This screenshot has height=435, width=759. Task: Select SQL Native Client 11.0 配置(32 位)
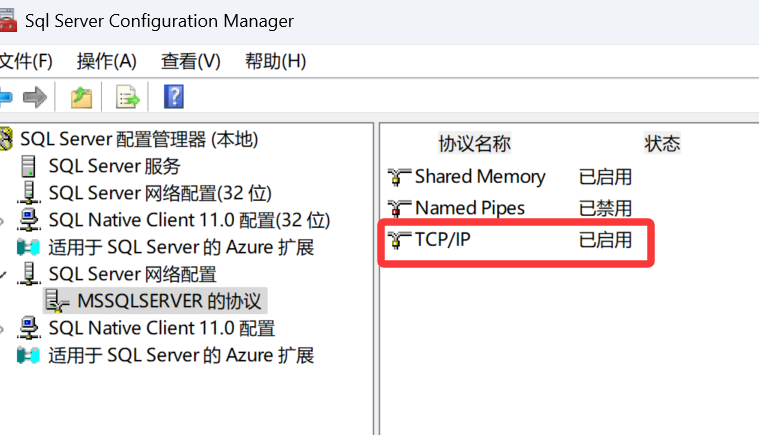click(189, 220)
